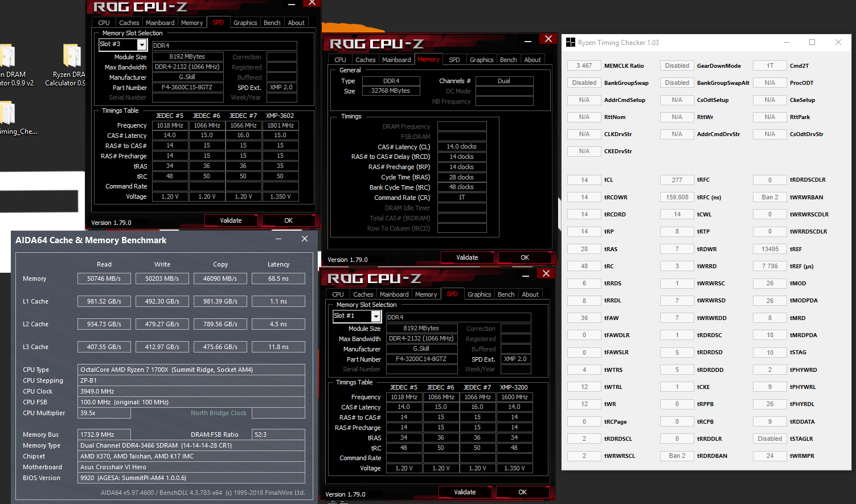Click AIDA64 Memory Latency 68.5 ns value
Viewport: 856px width, 504px height.
[x=278, y=278]
